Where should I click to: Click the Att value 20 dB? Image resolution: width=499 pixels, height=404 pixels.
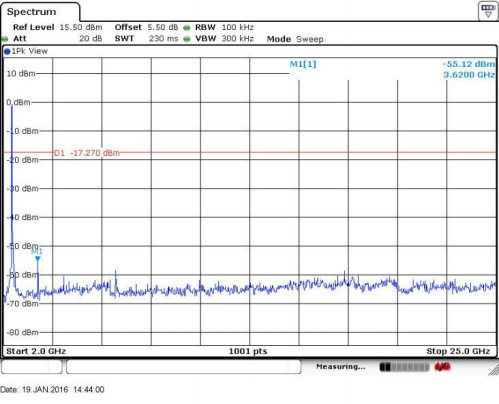[x=90, y=39]
